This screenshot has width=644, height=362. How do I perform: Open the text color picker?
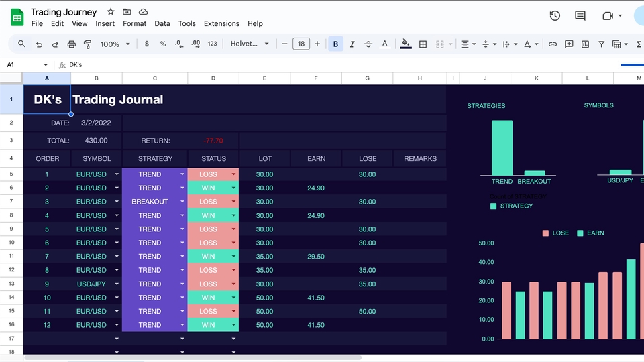point(384,44)
